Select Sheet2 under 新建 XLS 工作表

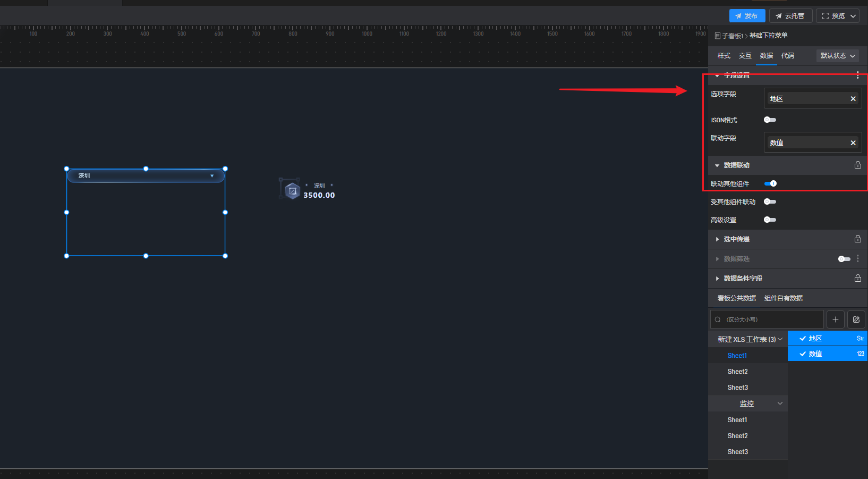[737, 372]
